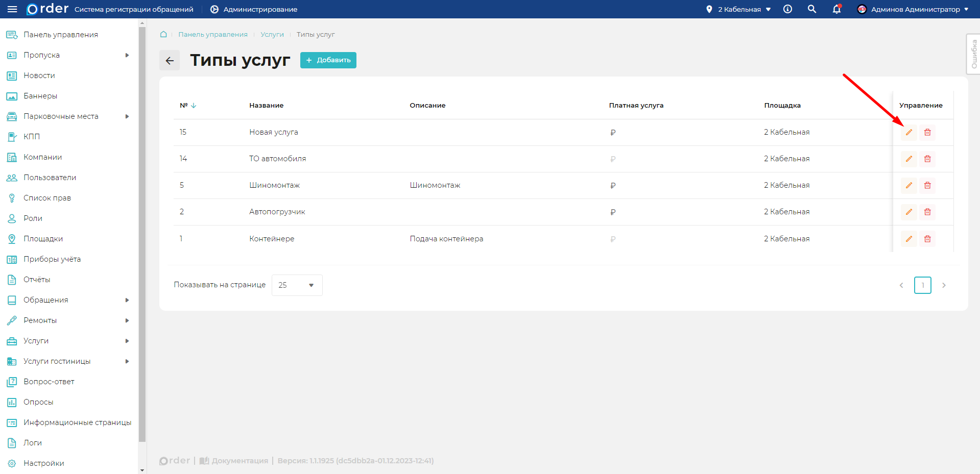Delete the Шиномонтаж service row
Image resolution: width=980 pixels, height=474 pixels.
[927, 185]
